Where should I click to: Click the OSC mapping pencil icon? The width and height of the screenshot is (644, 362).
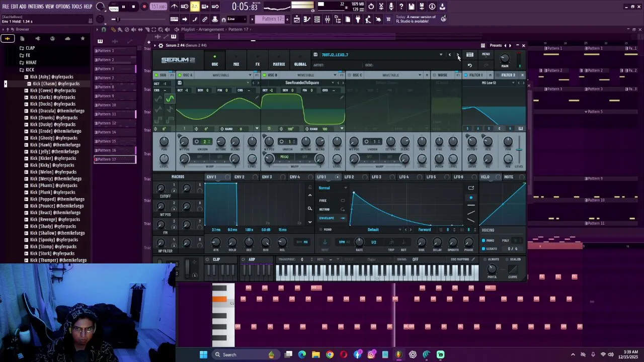(473, 259)
